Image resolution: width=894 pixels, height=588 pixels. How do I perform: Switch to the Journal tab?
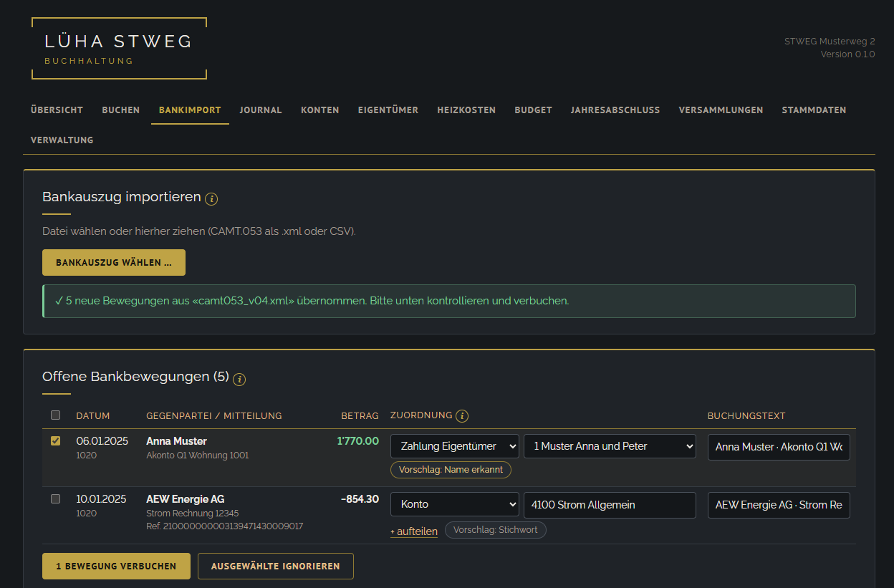coord(261,110)
